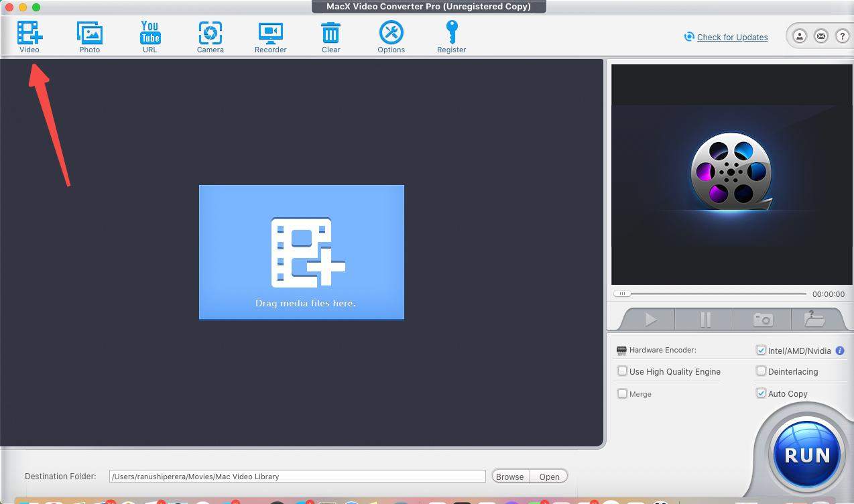Open the user account icon
This screenshot has width=854, height=504.
tap(799, 36)
